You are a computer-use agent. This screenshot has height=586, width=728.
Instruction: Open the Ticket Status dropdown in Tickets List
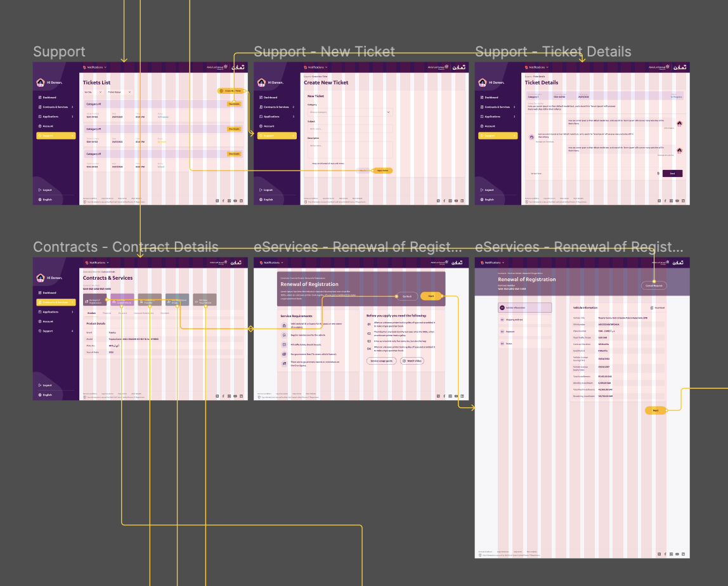pyautogui.click(x=119, y=93)
